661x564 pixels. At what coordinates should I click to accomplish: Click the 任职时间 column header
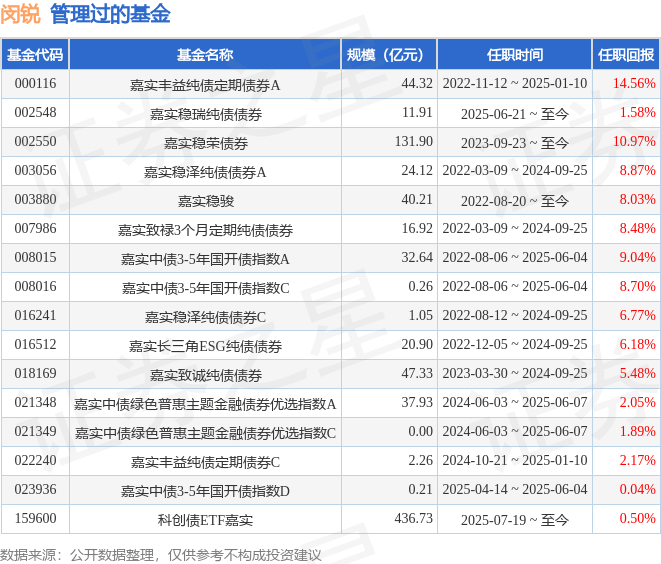coord(514,55)
